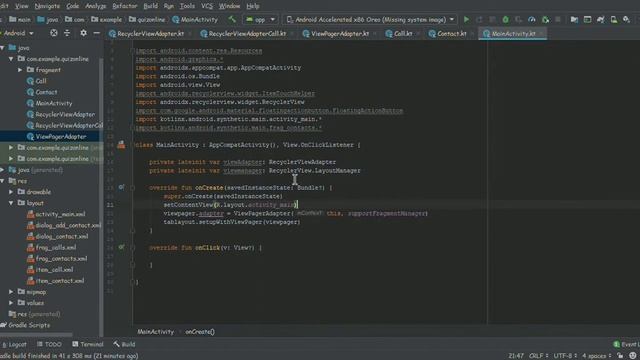Viewport: 640px width, 360px height.
Task: Open the layout window icon in toolbar
Action: point(587,19)
